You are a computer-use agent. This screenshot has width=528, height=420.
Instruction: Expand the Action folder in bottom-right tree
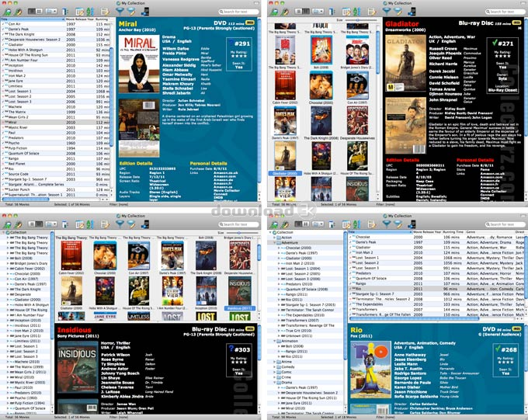click(275, 238)
